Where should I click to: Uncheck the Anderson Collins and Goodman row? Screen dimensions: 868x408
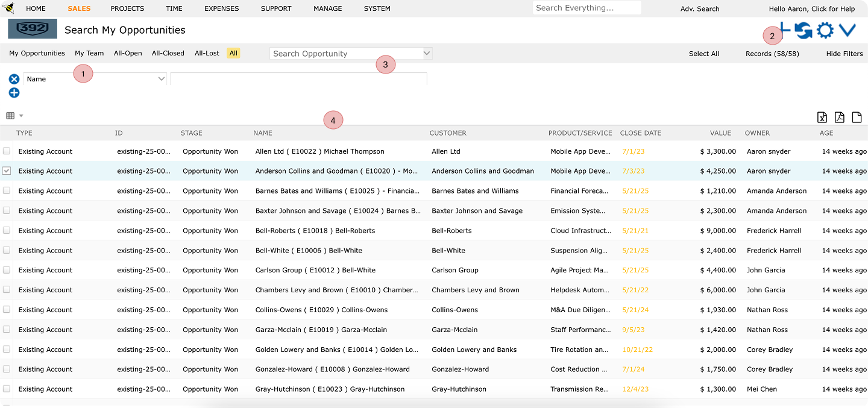tap(7, 171)
